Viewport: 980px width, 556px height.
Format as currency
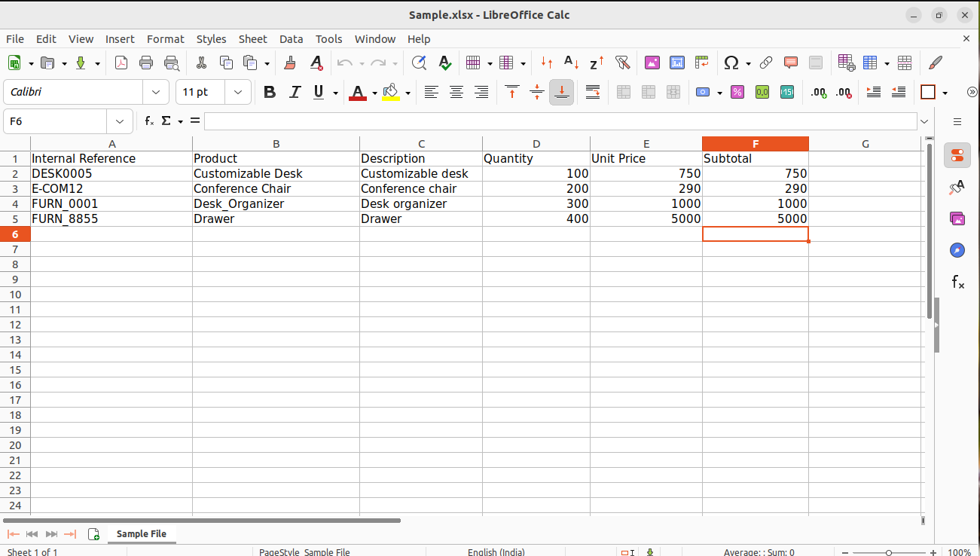click(703, 92)
